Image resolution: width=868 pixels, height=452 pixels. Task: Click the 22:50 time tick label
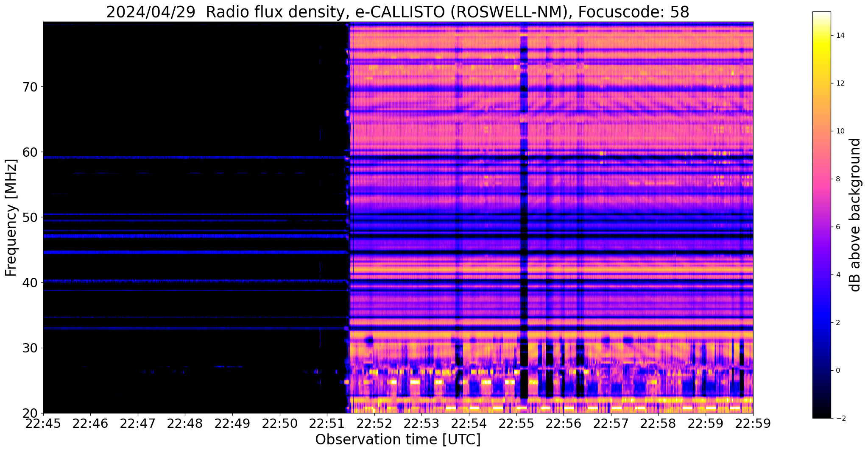click(x=279, y=423)
